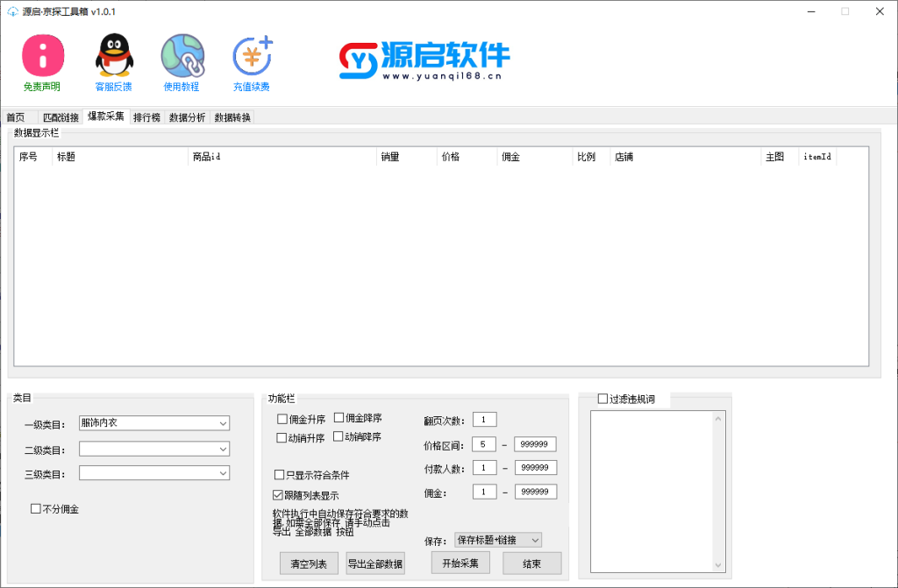Click the 源启软件 logo banner
Screen dimensions: 898x588
pos(424,60)
